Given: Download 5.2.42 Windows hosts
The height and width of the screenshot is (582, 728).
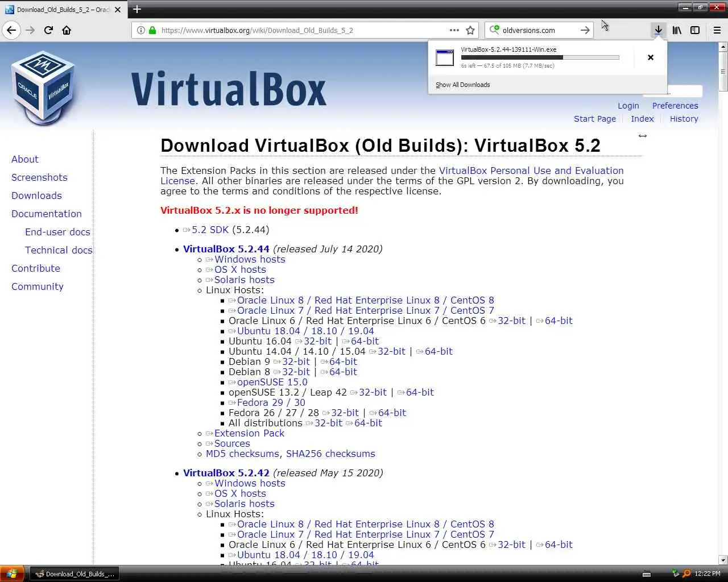Looking at the screenshot, I should pyautogui.click(x=250, y=483).
